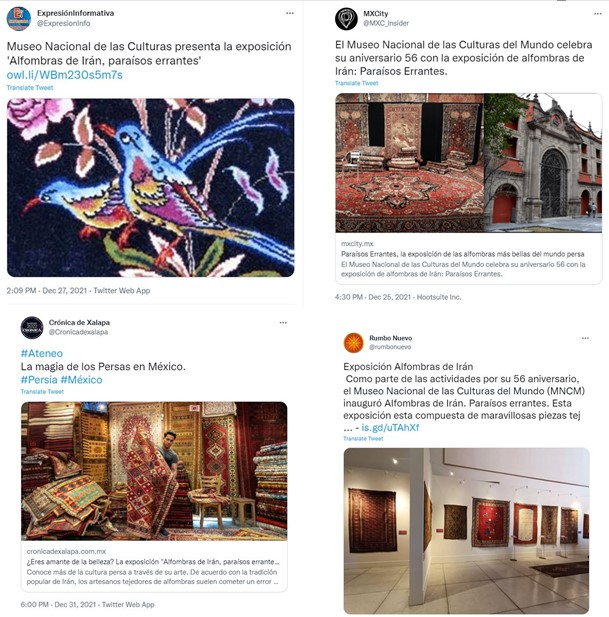Translate the ExpresiónInformativa tweet
Viewport: 609px width, 617px height.
click(x=30, y=87)
